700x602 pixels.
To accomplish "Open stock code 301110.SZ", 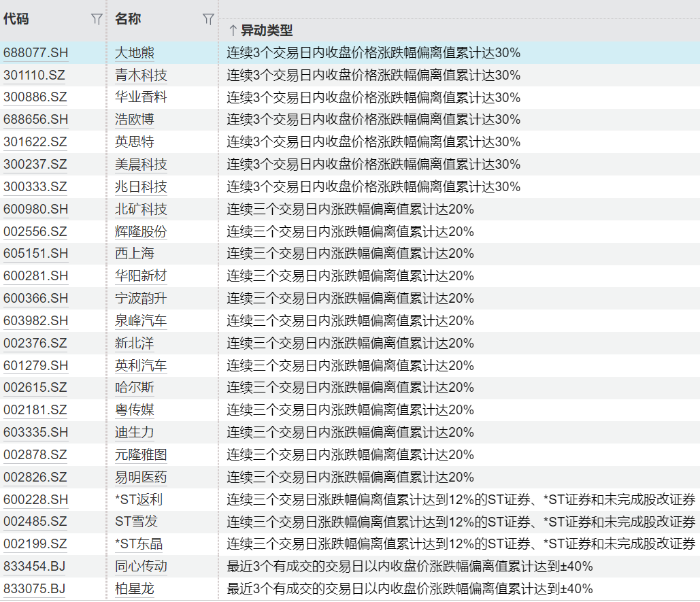I will click(34, 75).
